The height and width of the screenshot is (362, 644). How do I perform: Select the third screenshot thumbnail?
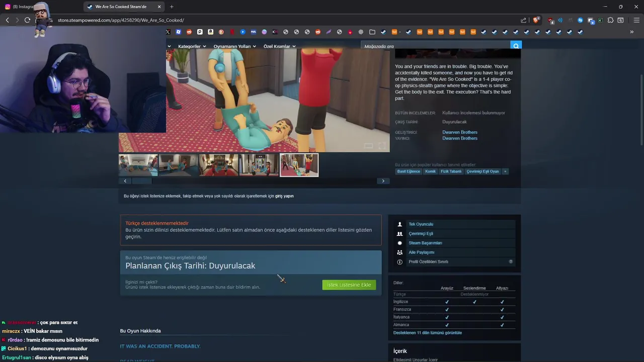219,165
